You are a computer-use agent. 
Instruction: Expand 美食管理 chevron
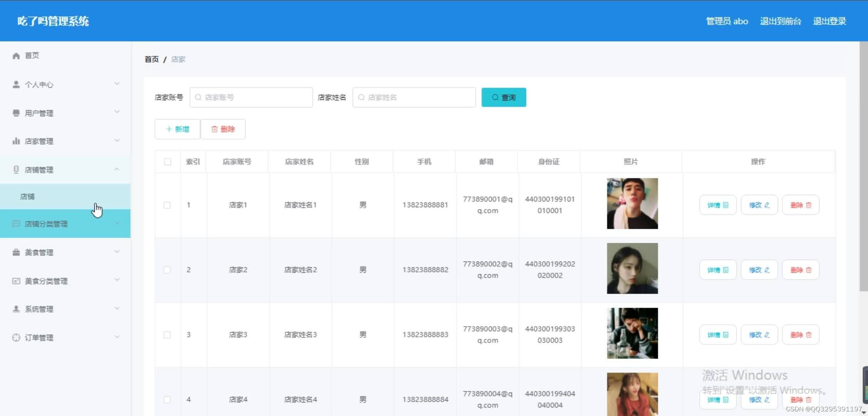[117, 252]
